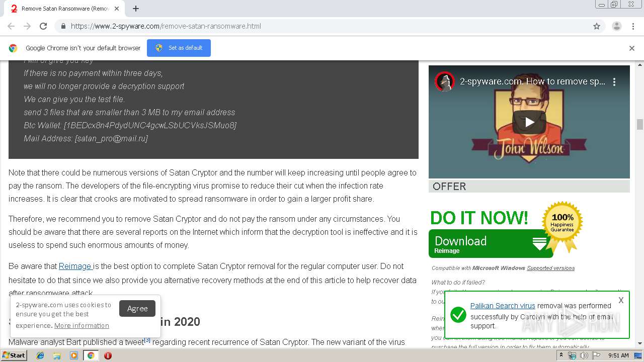Open the Reimage link in article text
644x362 pixels.
75,266
